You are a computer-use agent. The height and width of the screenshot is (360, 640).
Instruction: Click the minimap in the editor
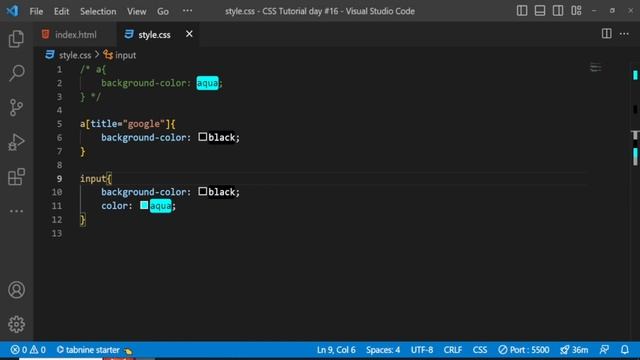596,67
